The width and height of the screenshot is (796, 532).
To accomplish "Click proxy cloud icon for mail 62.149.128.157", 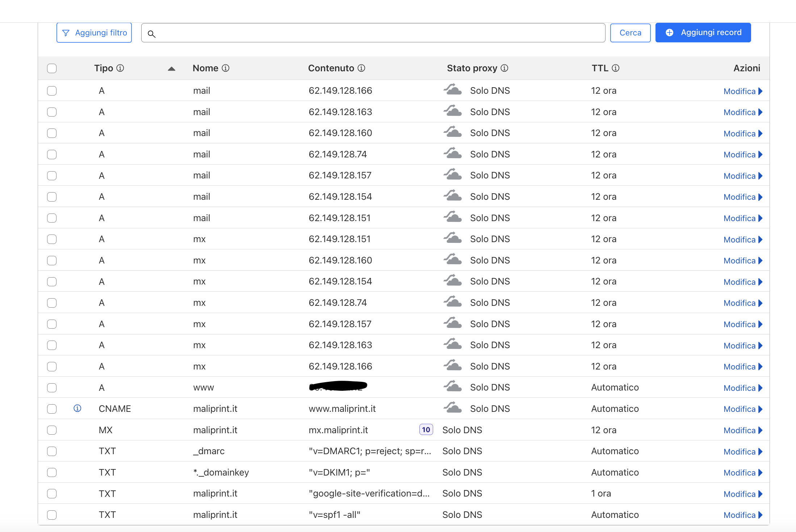I will click(x=453, y=174).
